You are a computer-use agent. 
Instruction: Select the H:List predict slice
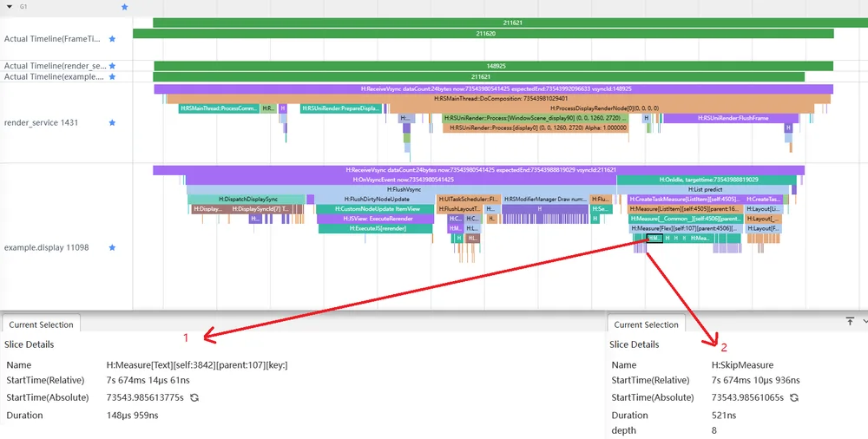(705, 189)
